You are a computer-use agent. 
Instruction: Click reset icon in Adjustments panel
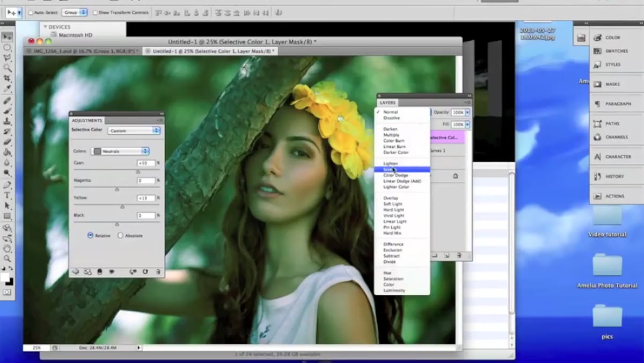[145, 272]
